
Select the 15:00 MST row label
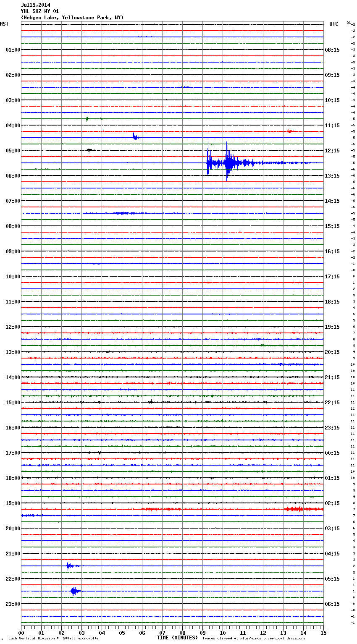(x=13, y=402)
